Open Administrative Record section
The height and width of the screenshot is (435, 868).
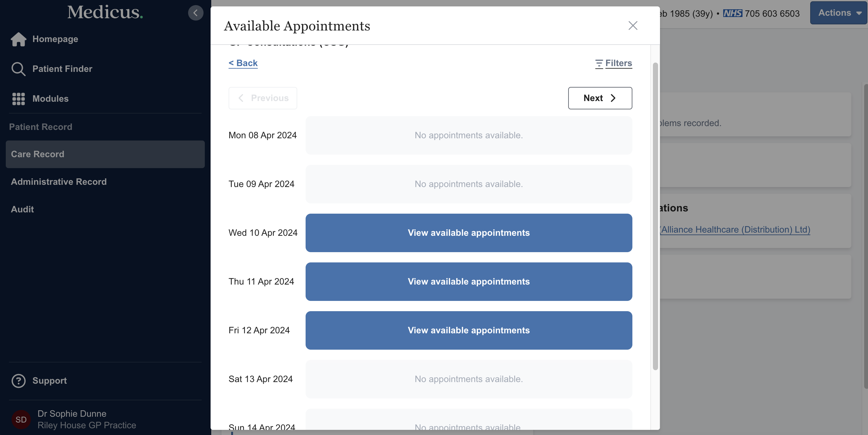(59, 182)
